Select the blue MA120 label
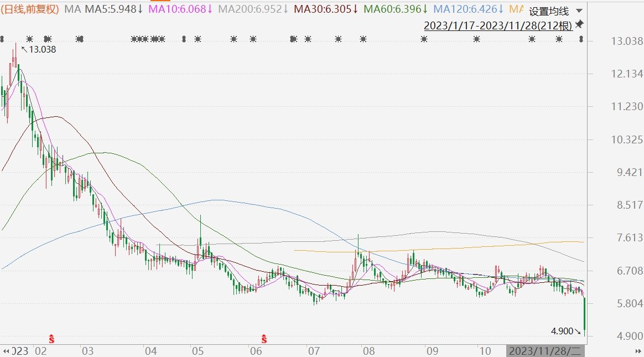 pyautogui.click(x=469, y=9)
